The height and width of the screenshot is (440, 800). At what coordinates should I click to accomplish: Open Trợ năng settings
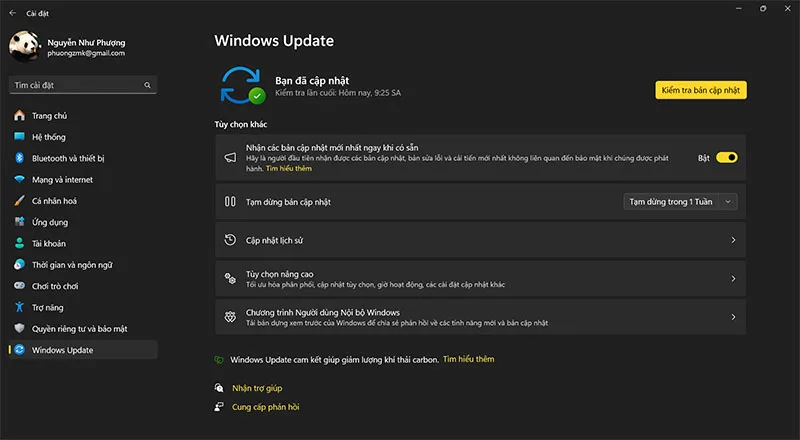[83, 307]
